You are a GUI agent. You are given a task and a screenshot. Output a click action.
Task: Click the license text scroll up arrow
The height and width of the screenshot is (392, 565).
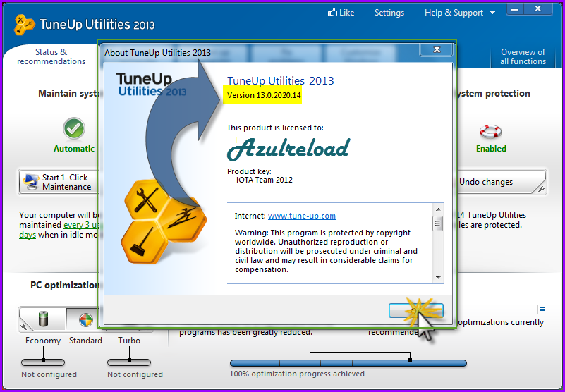tap(438, 209)
